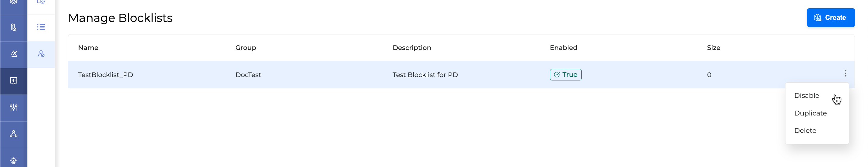Click the Name column header
The image size is (868, 167).
click(88, 48)
